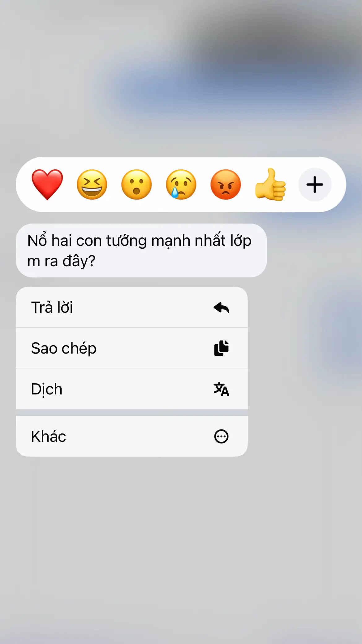
Task: React with the red heart emoji
Action: [x=47, y=185]
